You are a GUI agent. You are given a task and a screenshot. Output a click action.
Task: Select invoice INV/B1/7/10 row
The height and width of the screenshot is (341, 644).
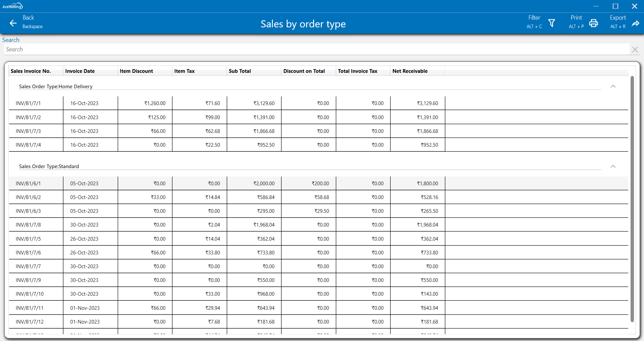(30, 294)
